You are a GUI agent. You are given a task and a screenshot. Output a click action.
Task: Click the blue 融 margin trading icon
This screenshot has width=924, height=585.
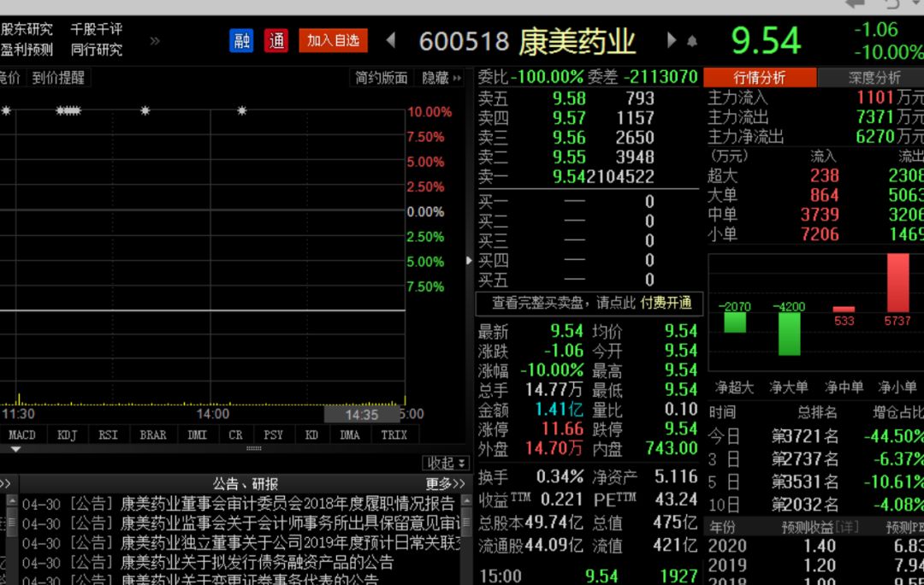point(241,41)
